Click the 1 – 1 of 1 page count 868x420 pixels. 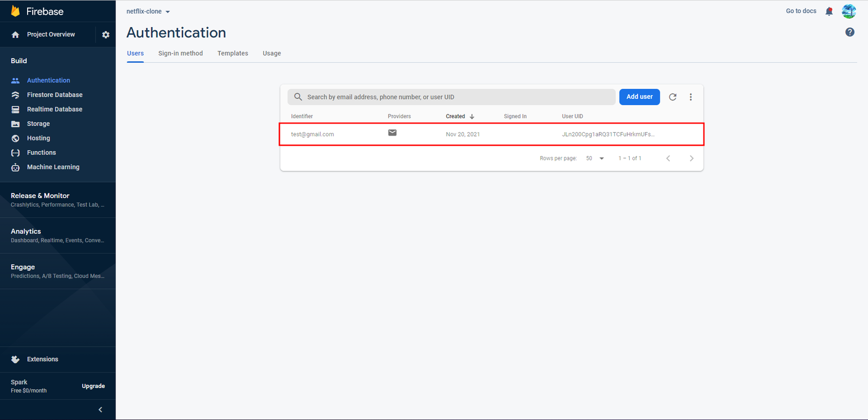[630, 158]
